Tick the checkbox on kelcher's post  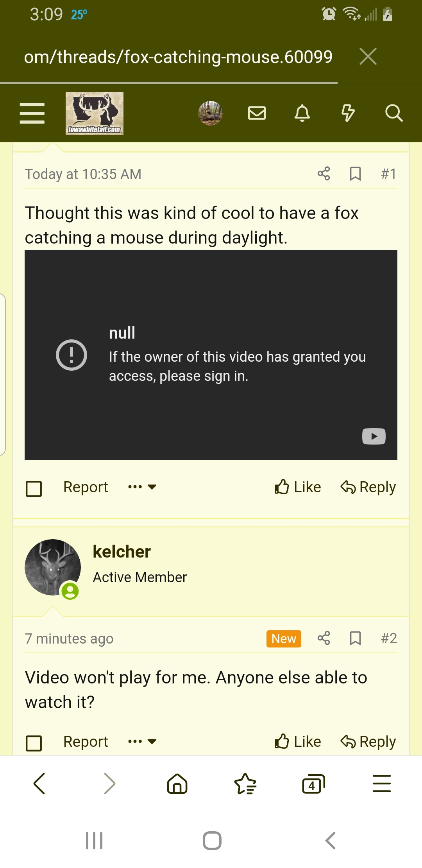(x=34, y=743)
